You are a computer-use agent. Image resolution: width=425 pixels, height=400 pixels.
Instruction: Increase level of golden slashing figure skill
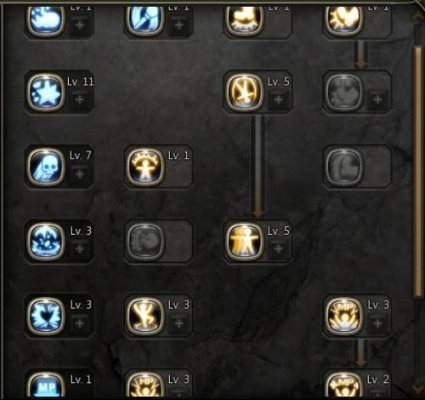click(278, 100)
